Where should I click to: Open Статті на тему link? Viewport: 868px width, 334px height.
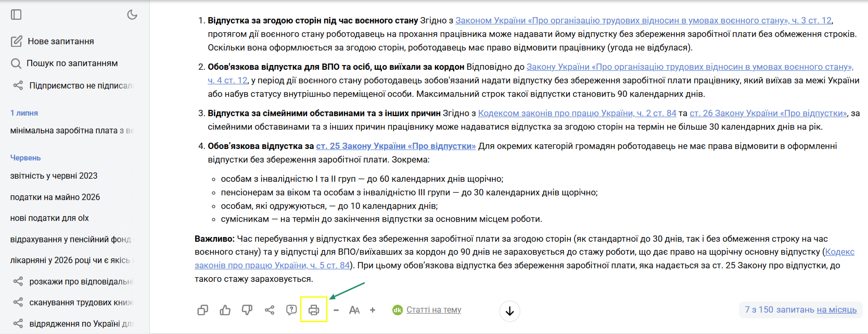(x=434, y=310)
